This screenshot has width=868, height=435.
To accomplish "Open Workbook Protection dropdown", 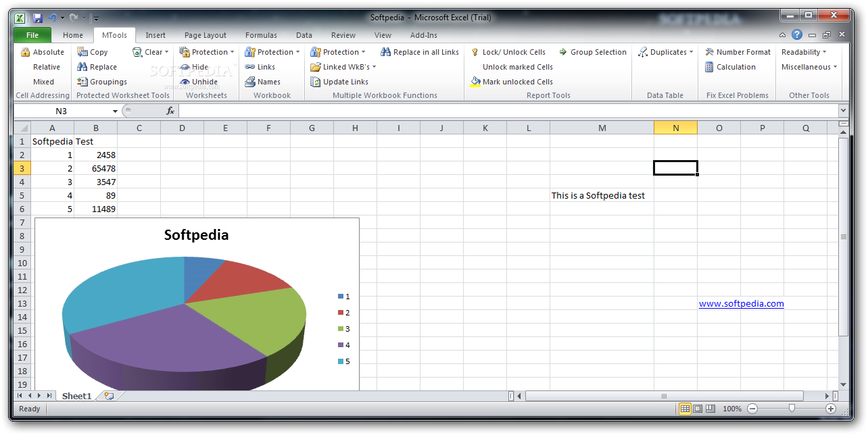I will coord(272,52).
